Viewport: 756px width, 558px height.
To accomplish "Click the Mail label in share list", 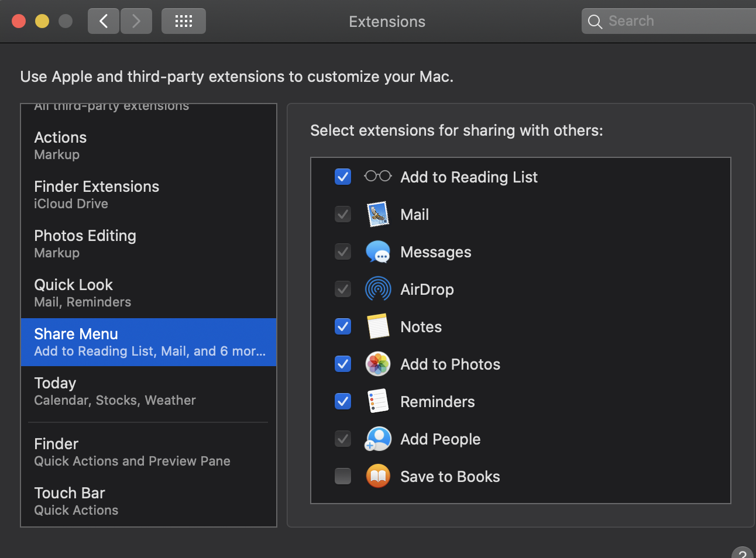I will [414, 215].
